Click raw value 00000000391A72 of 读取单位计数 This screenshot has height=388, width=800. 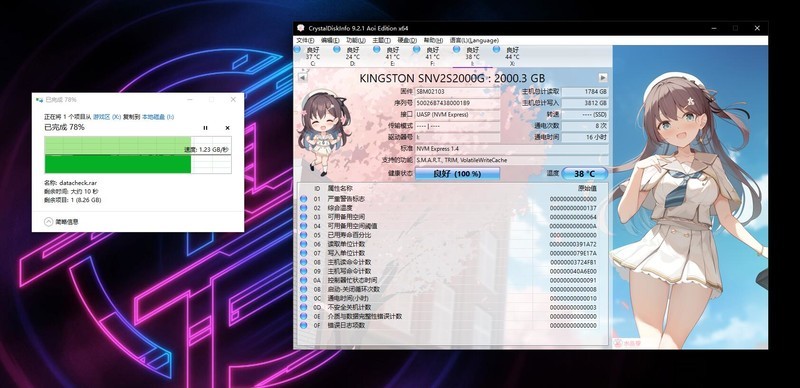(x=573, y=245)
